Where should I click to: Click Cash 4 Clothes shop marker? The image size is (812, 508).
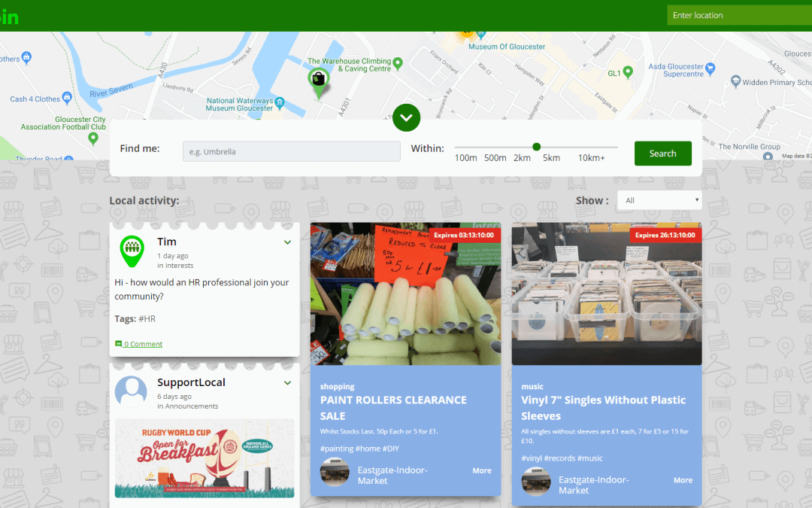(67, 97)
